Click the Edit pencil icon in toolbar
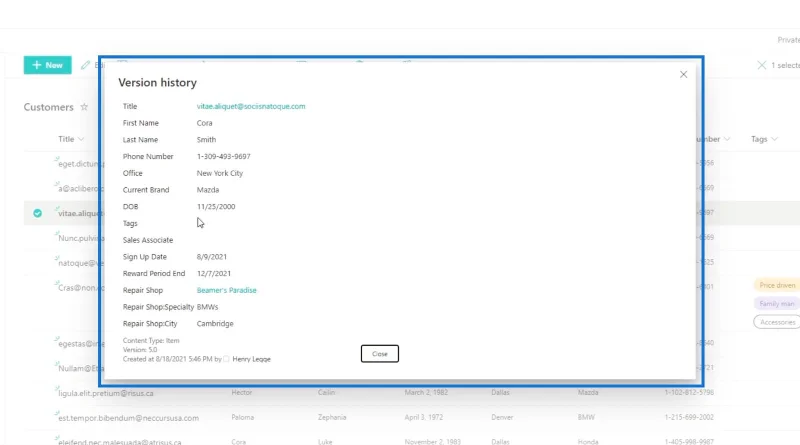Image resolution: width=800 pixels, height=445 pixels. 85,65
